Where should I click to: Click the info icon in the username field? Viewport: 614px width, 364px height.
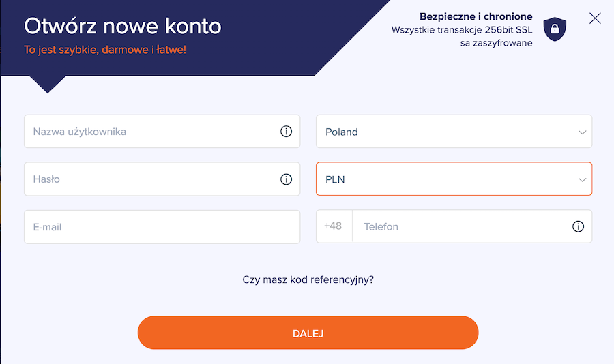point(287,132)
